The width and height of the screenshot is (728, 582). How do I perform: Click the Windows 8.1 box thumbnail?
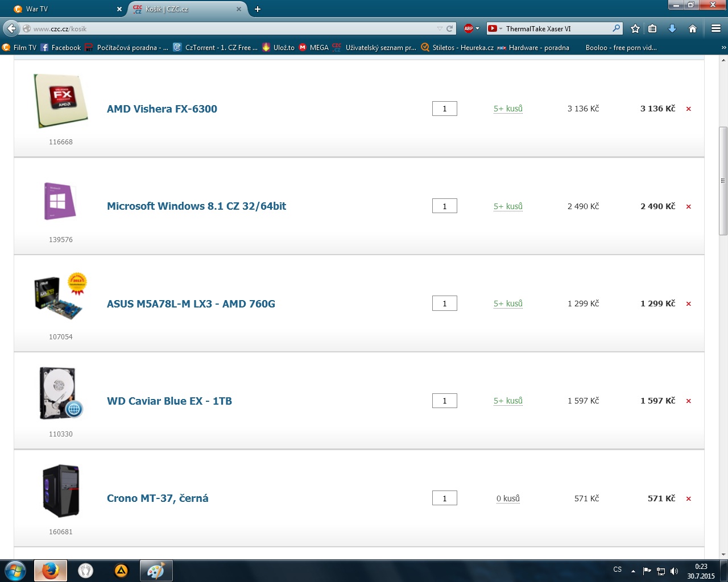[60, 201]
